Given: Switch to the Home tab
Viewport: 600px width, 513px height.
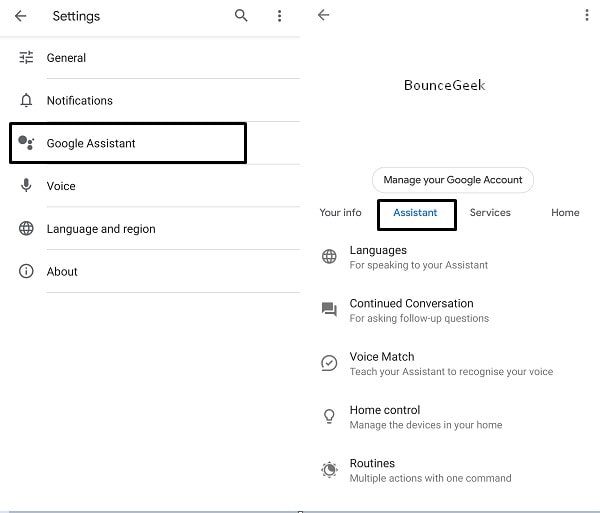Looking at the screenshot, I should pyautogui.click(x=565, y=212).
